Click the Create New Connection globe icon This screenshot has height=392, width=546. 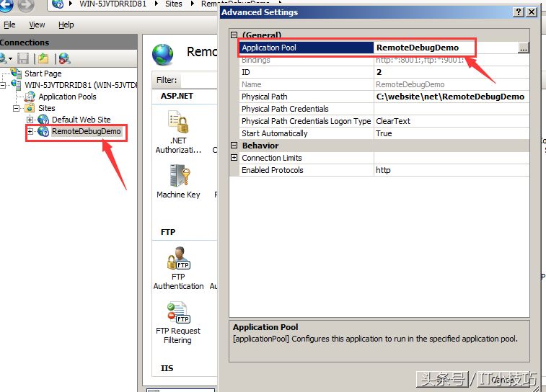[4, 58]
